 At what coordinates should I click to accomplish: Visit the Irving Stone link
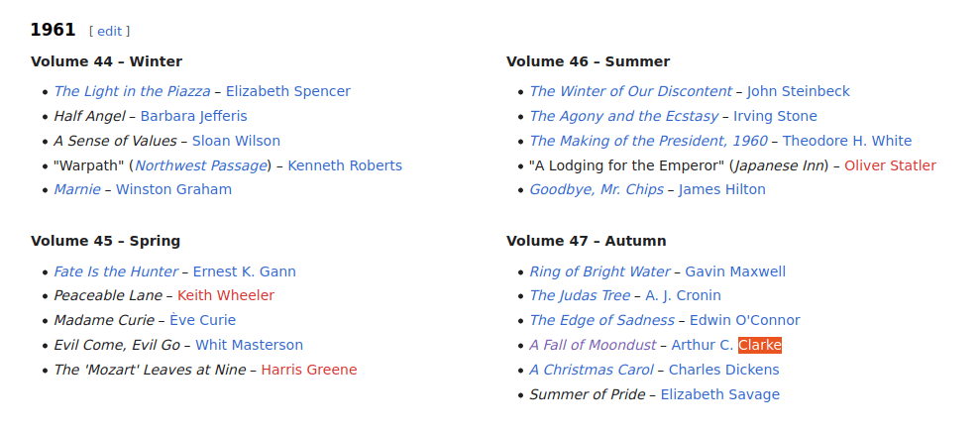coord(775,116)
